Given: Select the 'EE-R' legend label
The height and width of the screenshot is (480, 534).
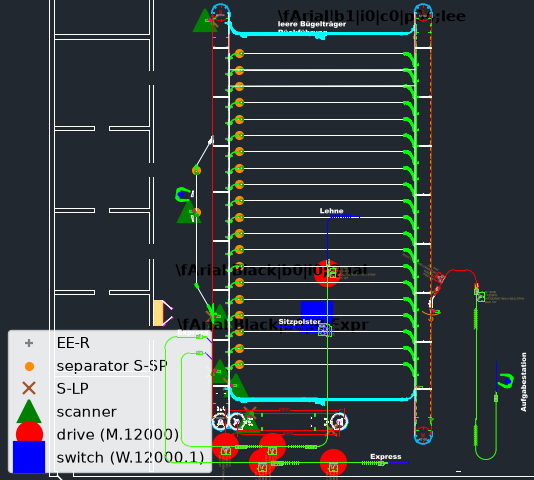Looking at the screenshot, I should coord(73,343).
